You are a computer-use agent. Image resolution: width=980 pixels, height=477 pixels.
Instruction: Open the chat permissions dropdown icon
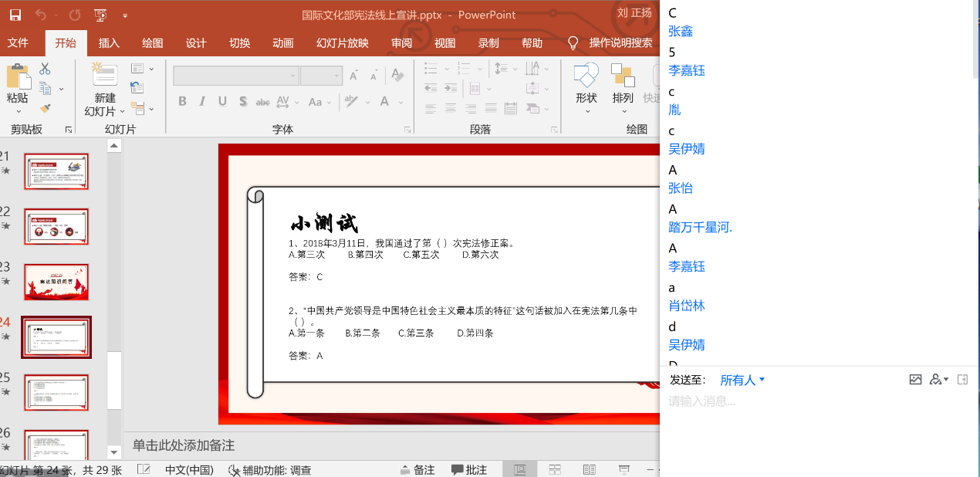pyautogui.click(x=939, y=380)
